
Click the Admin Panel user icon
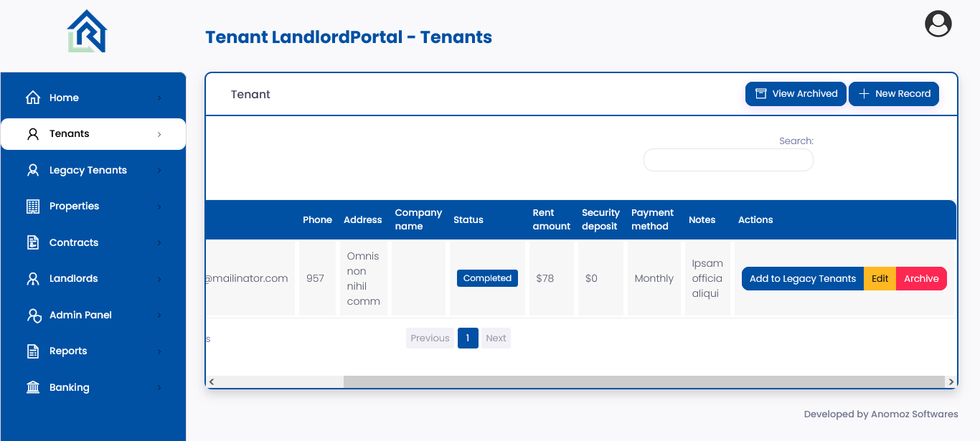click(34, 316)
